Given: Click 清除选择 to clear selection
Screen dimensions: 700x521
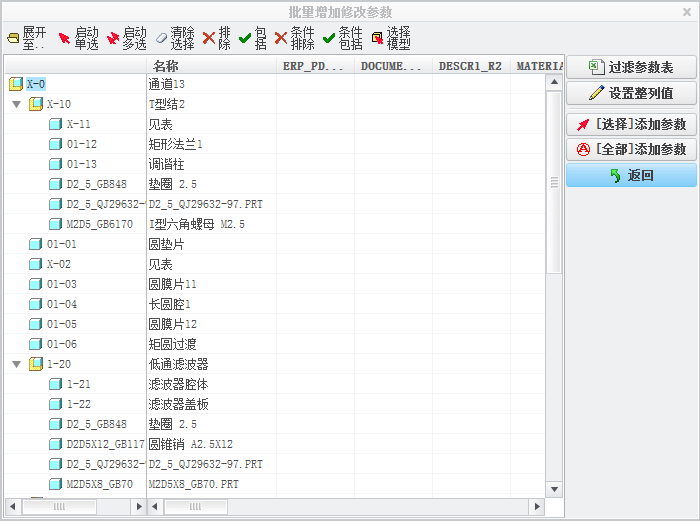Looking at the screenshot, I should (175, 38).
